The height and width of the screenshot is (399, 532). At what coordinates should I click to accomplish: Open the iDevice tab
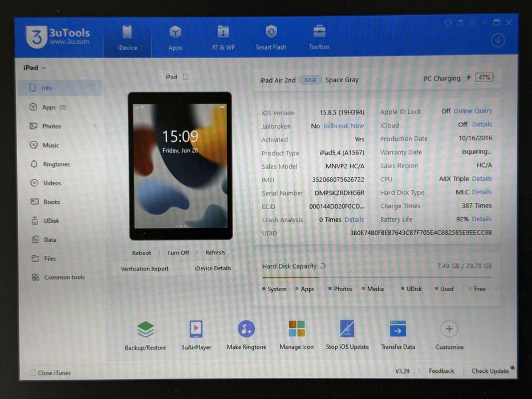pyautogui.click(x=128, y=38)
